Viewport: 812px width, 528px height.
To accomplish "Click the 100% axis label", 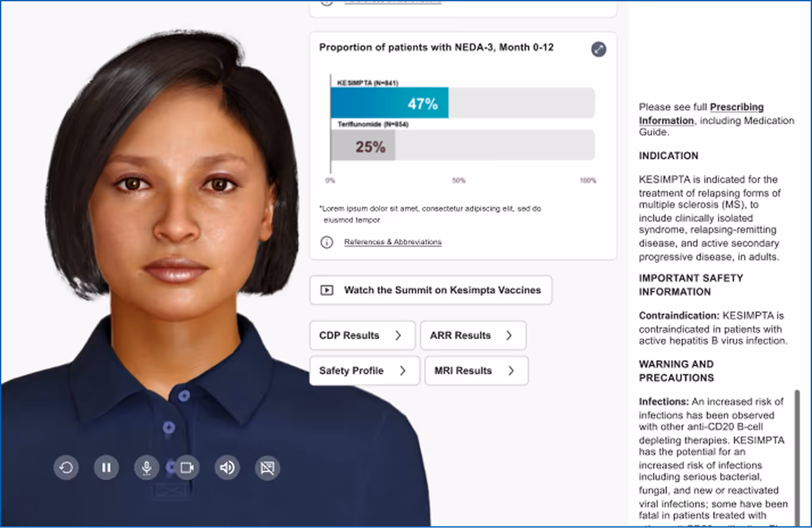I will click(588, 181).
